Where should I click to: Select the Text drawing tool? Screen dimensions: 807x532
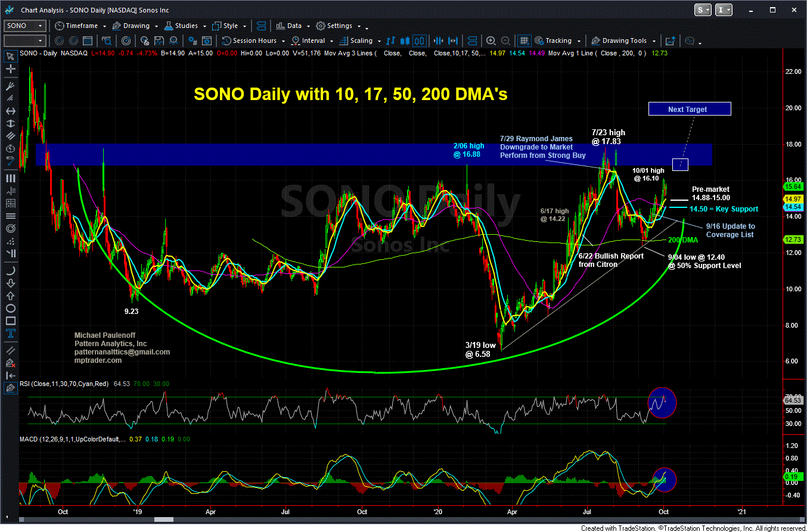click(10, 332)
